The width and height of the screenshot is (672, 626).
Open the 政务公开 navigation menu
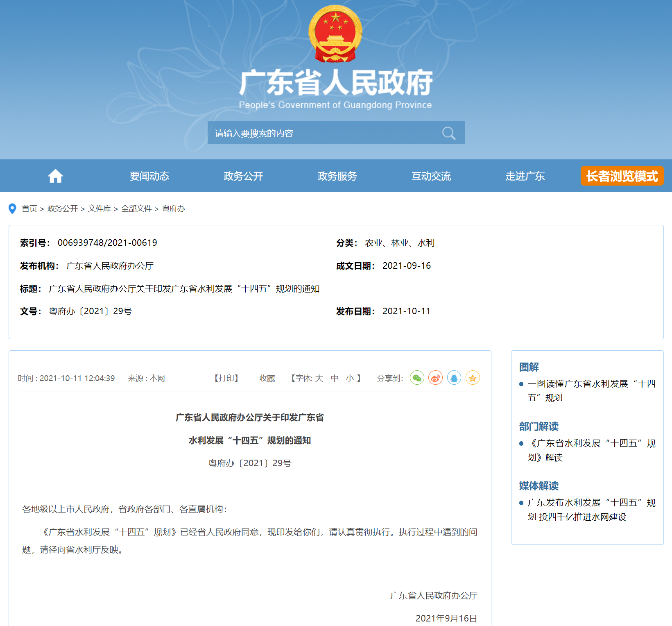pos(243,176)
